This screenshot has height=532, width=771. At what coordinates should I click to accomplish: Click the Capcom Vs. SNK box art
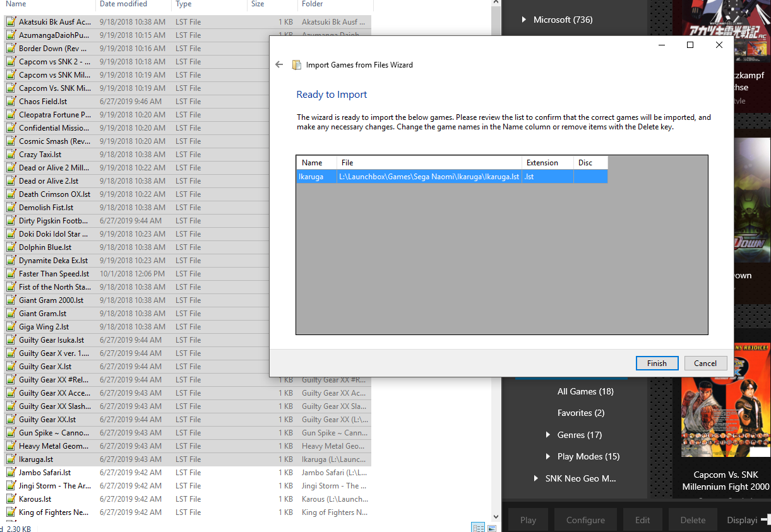726,400
